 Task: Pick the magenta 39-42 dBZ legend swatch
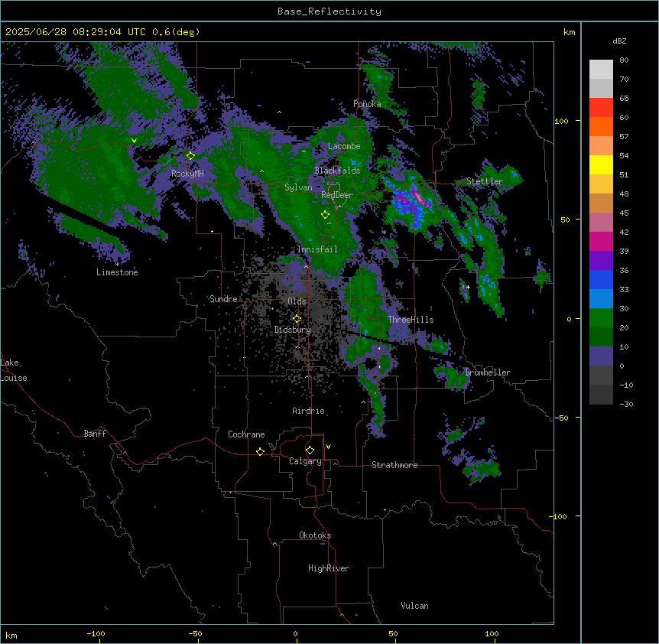pyautogui.click(x=601, y=241)
